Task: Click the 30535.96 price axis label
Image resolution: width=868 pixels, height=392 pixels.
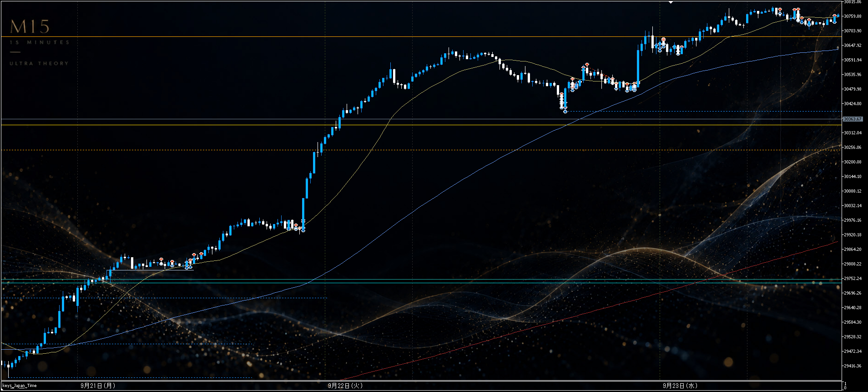Action: click(853, 75)
